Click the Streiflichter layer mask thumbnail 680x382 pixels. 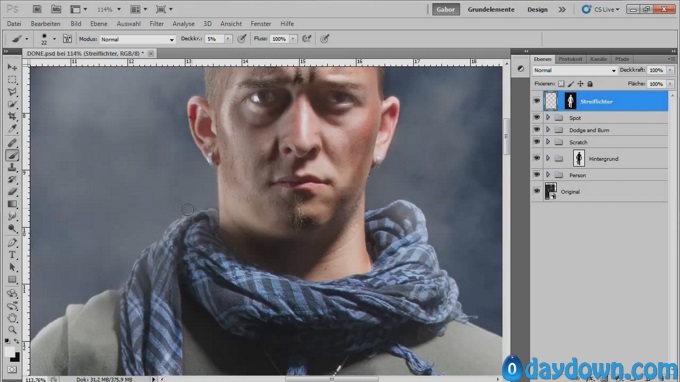pyautogui.click(x=570, y=101)
